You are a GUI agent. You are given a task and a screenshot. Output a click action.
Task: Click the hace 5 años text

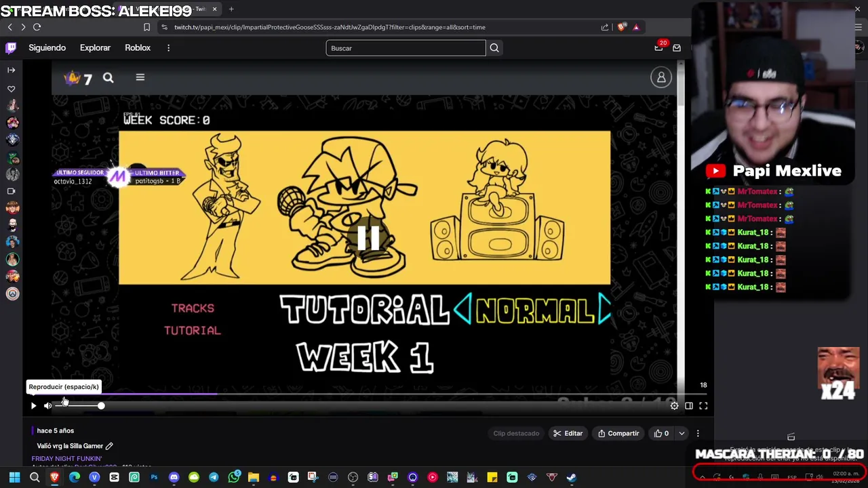tap(56, 430)
